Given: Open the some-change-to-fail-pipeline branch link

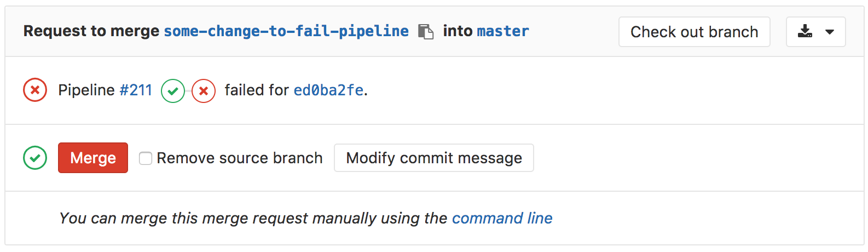Looking at the screenshot, I should pos(286,31).
